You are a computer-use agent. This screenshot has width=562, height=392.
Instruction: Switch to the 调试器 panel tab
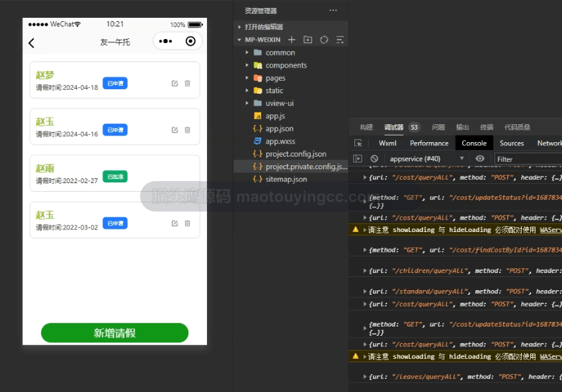[393, 127]
